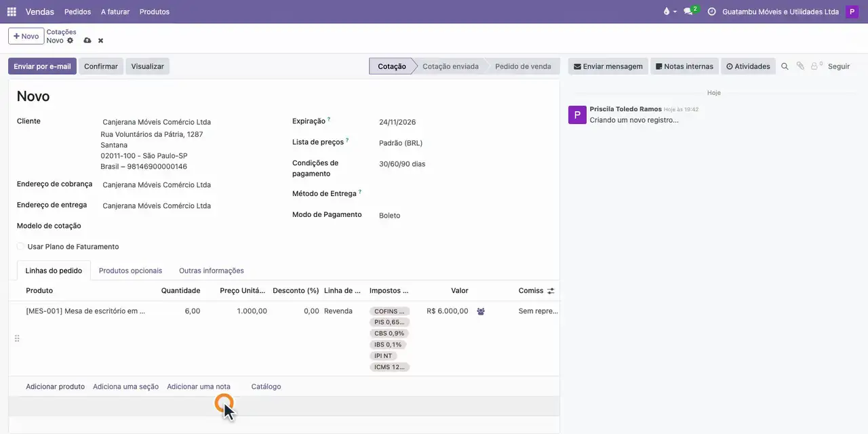The height and width of the screenshot is (434, 868).
Task: Select the Cotação enviada status stage
Action: click(x=450, y=66)
